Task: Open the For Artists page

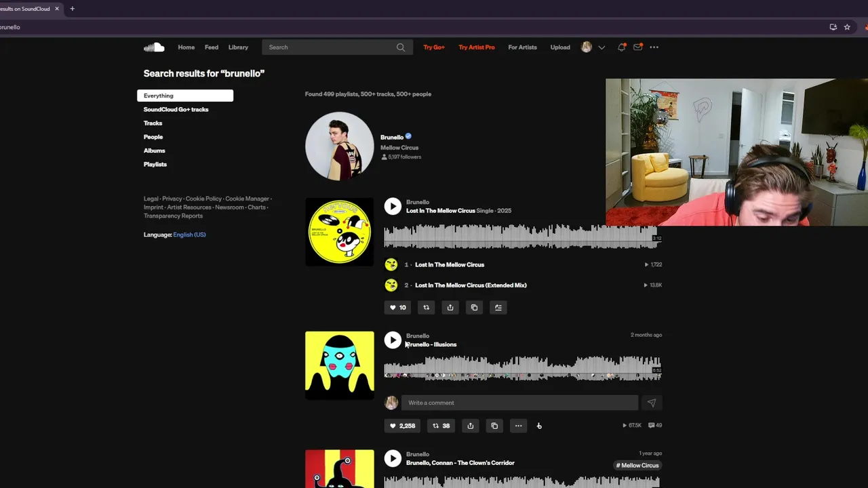Action: pyautogui.click(x=522, y=47)
